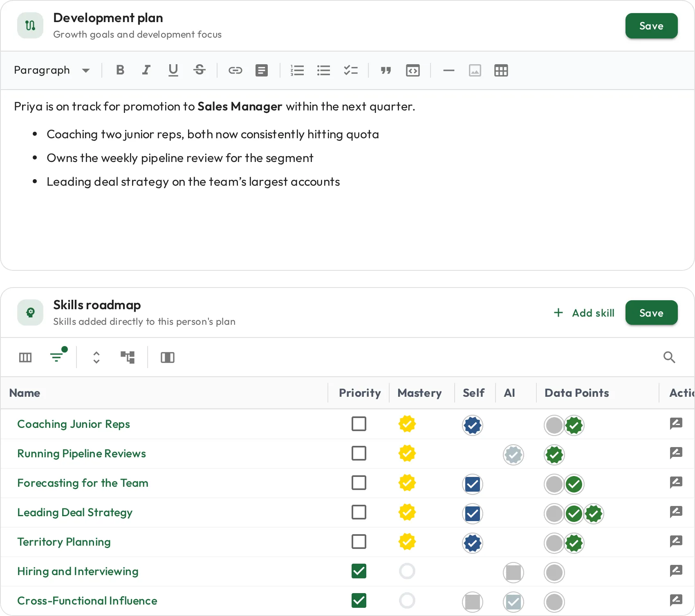Open action for Territory Planning
The width and height of the screenshot is (695, 616).
click(x=676, y=541)
